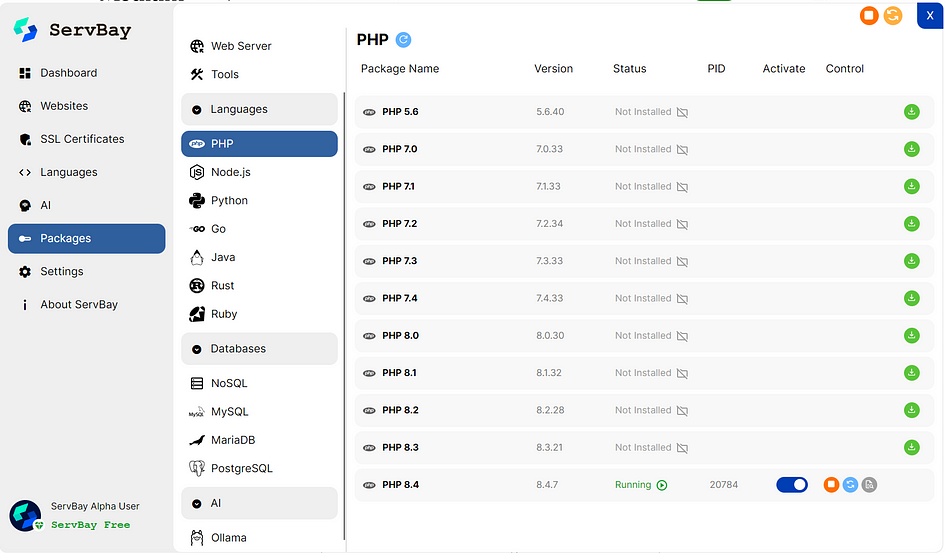Restart all services using top-right refresh icon
Screen dimensions: 945x553
tap(893, 15)
